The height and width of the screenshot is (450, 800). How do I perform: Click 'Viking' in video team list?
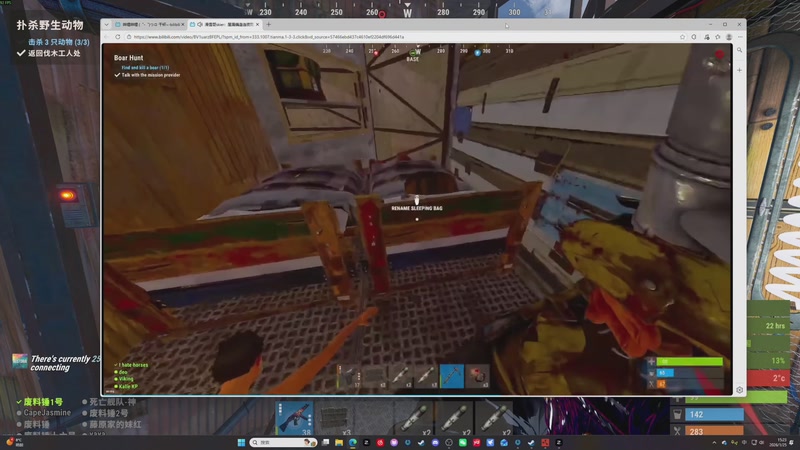126,379
